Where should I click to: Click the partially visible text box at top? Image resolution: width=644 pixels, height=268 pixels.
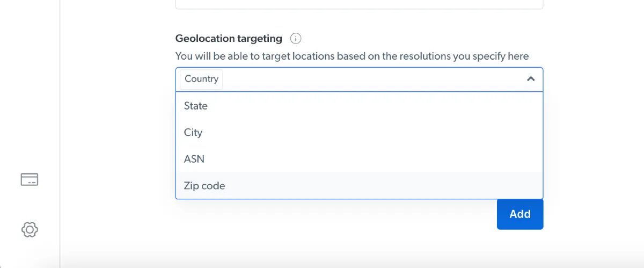(x=359, y=4)
